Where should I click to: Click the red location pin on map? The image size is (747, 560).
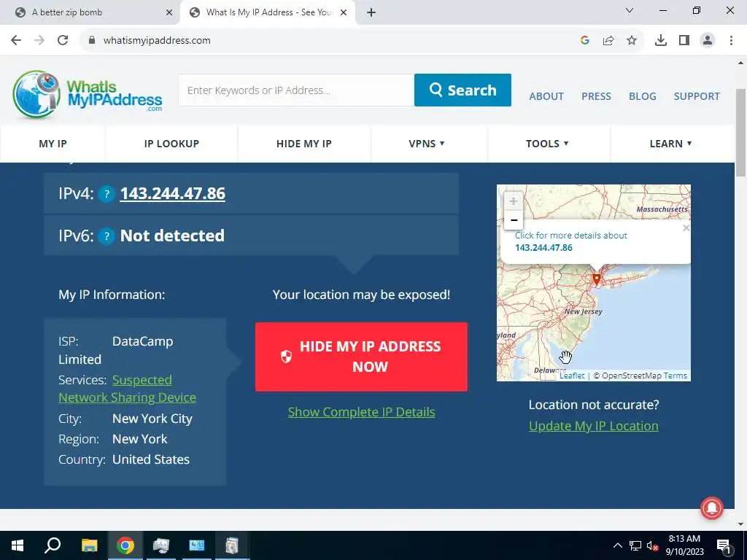[597, 279]
